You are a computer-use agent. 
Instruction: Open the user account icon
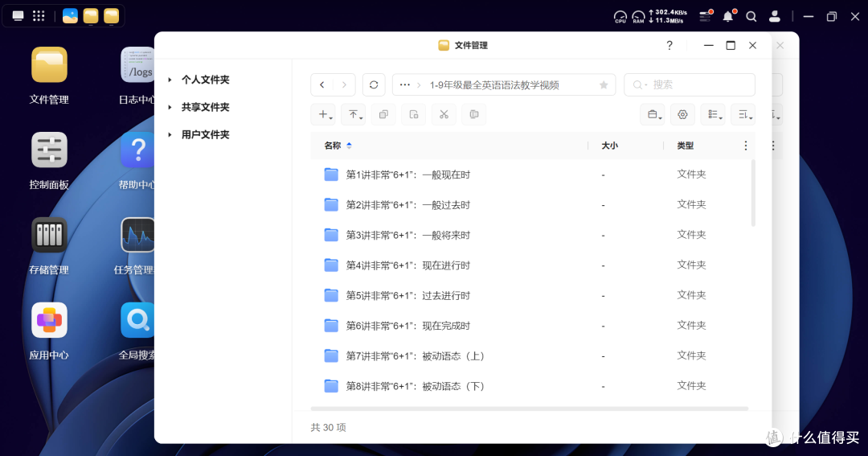coord(775,17)
